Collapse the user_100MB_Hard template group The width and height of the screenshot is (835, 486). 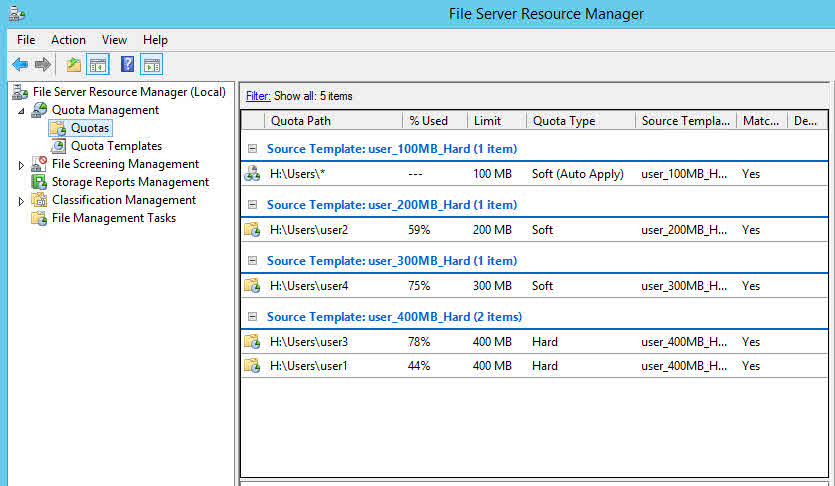[x=253, y=149]
